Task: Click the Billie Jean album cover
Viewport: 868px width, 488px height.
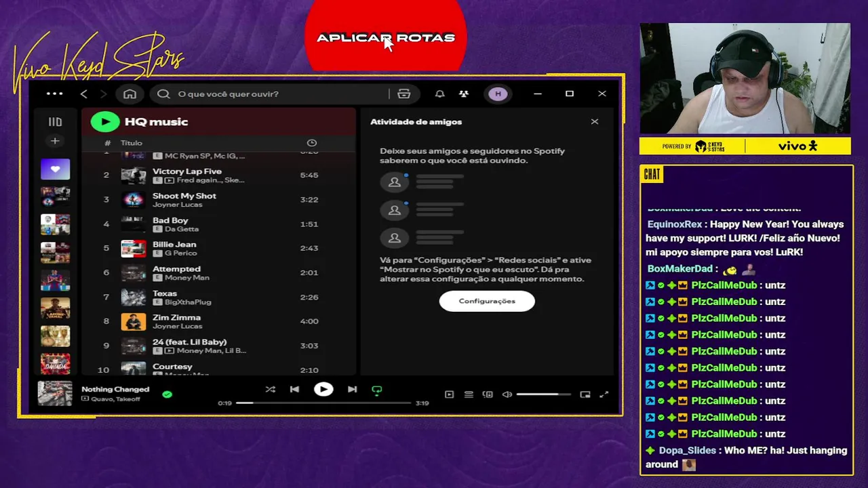Action: pos(134,248)
